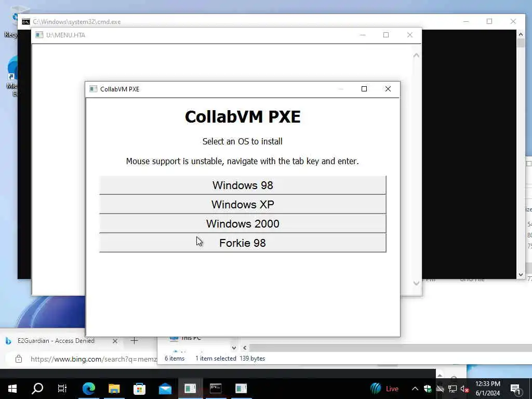Click cmd.exe scrollbar up arrow
Viewport: 532px width, 399px height.
pyautogui.click(x=521, y=34)
